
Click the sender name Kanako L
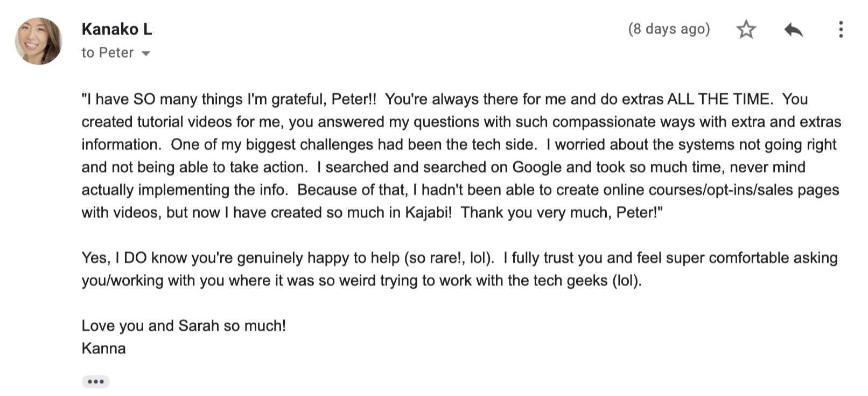117,29
